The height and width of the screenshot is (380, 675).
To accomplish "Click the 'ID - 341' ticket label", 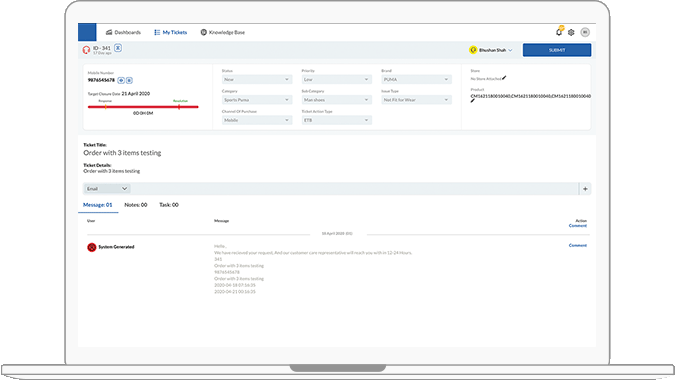I will point(102,48).
